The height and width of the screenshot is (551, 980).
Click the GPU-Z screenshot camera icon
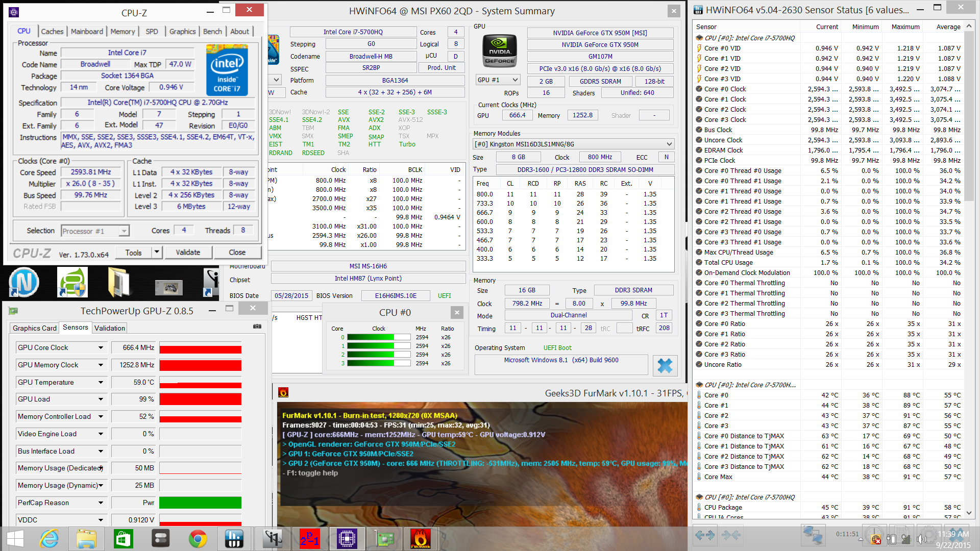point(257,327)
